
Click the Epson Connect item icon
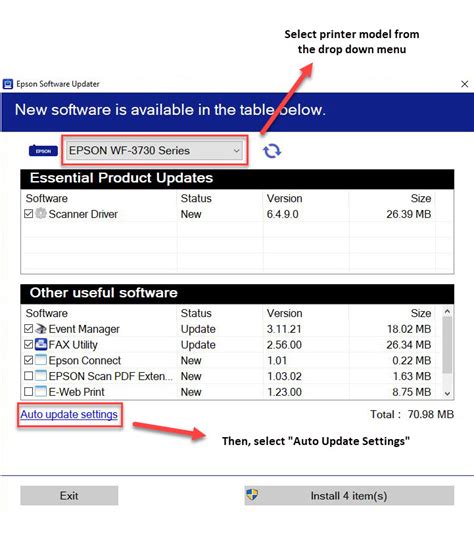(41, 360)
